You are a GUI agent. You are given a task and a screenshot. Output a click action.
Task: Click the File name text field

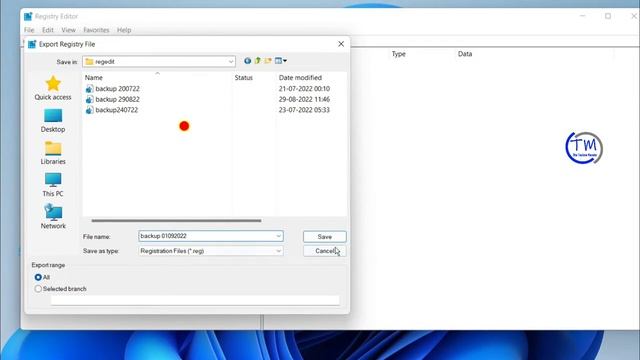point(211,236)
